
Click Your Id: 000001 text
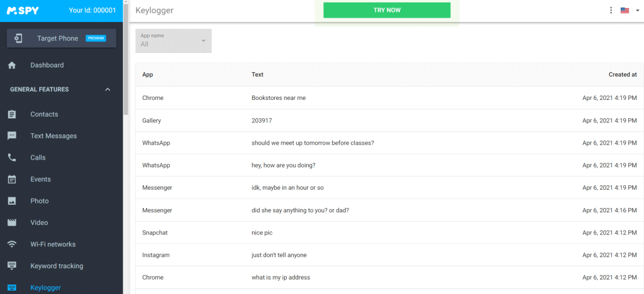92,10
